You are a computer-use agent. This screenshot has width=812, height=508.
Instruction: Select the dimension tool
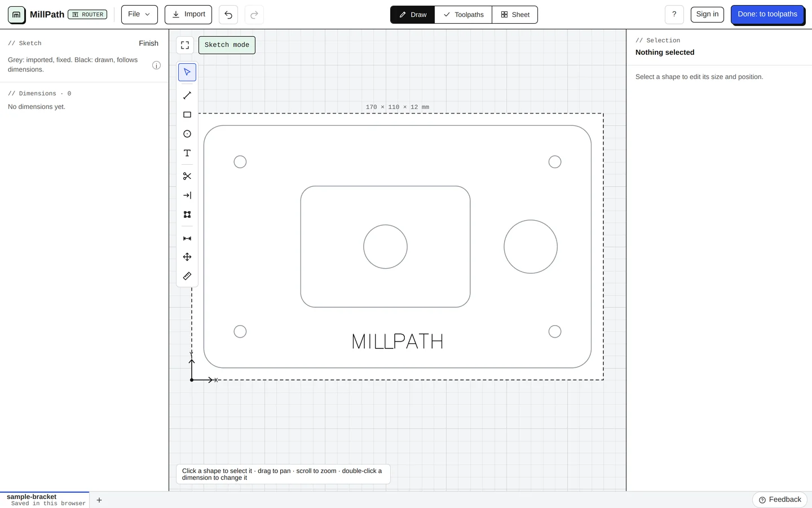click(187, 238)
